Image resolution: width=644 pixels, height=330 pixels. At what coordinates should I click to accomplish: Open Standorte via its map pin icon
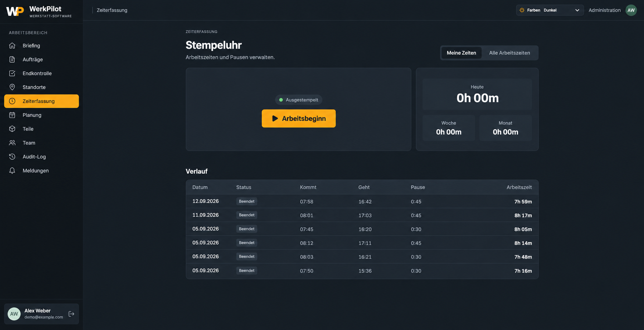click(x=12, y=87)
